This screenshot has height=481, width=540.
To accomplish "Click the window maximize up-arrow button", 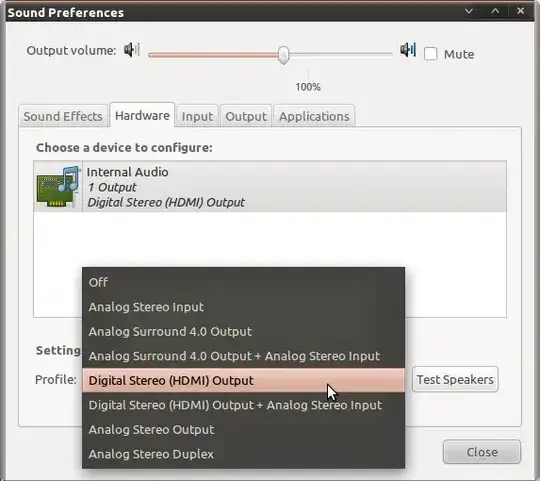I will pyautogui.click(x=495, y=11).
